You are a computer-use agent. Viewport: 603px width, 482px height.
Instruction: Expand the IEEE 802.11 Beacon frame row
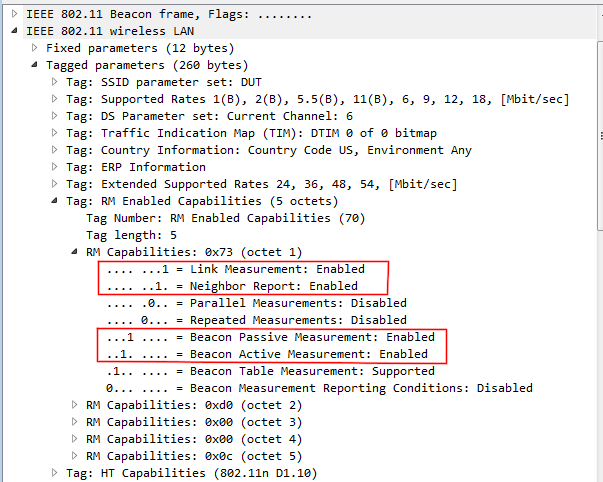click(15, 14)
